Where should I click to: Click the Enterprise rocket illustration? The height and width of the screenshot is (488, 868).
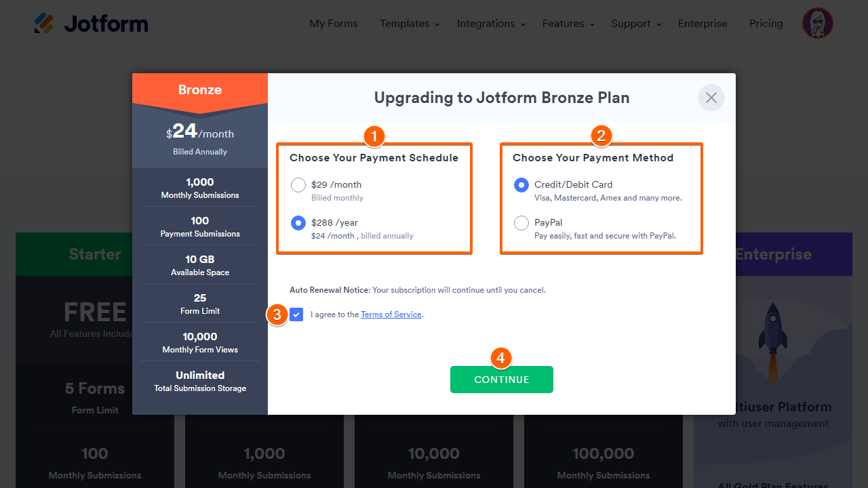(x=772, y=339)
